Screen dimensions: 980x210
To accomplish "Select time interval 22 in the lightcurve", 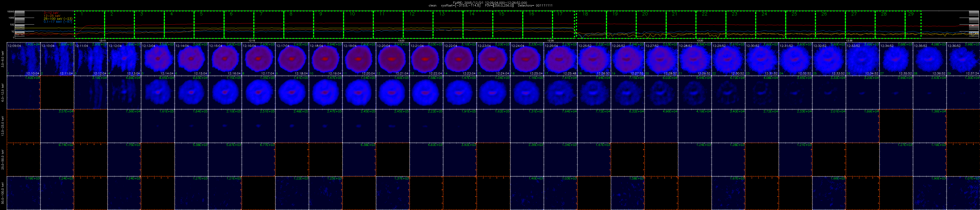I will (711, 25).
